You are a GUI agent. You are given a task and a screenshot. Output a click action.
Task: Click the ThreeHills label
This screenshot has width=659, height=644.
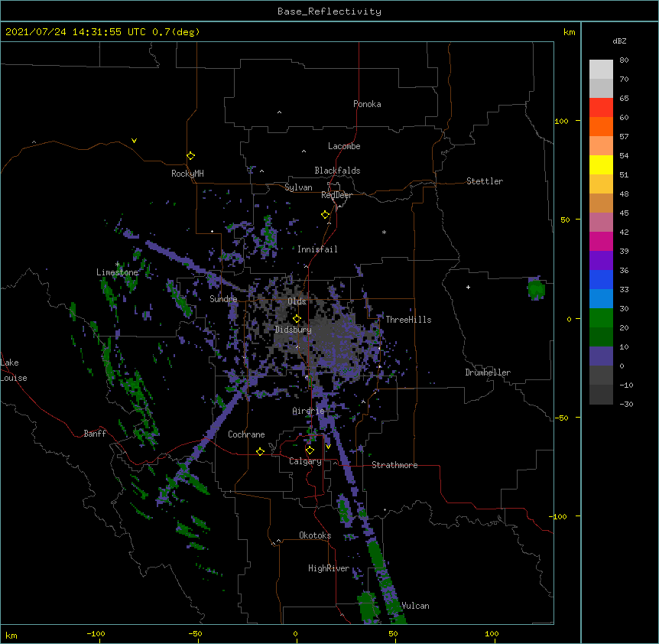pyautogui.click(x=408, y=320)
